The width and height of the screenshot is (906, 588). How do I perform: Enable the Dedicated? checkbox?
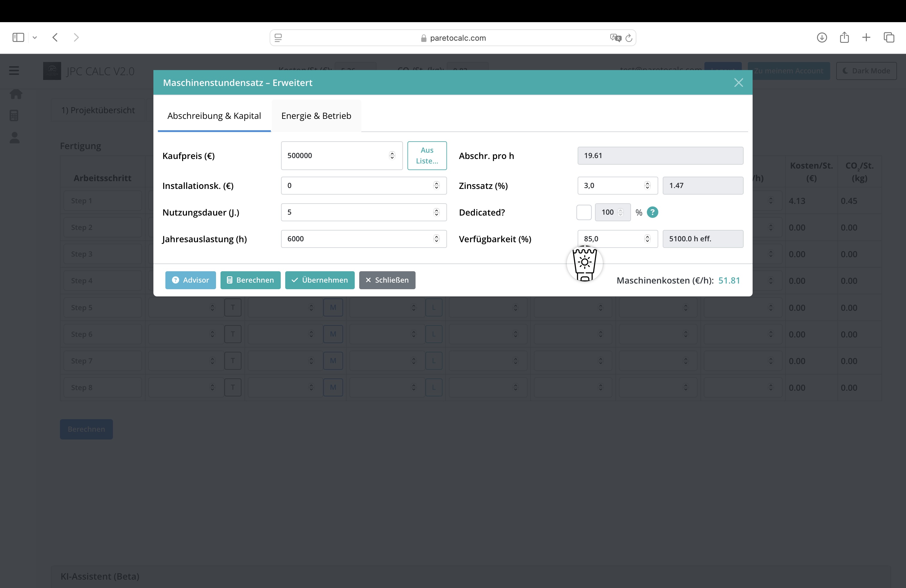pyautogui.click(x=584, y=212)
